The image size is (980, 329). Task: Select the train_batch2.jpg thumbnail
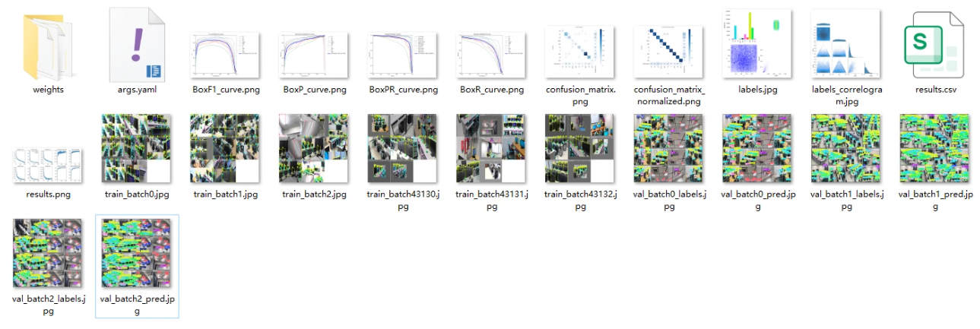(x=314, y=149)
